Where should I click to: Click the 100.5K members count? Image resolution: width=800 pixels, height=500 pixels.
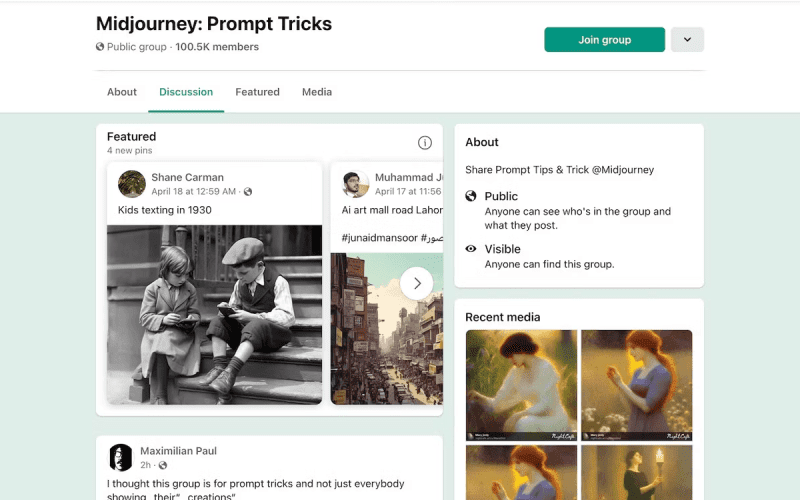(217, 46)
